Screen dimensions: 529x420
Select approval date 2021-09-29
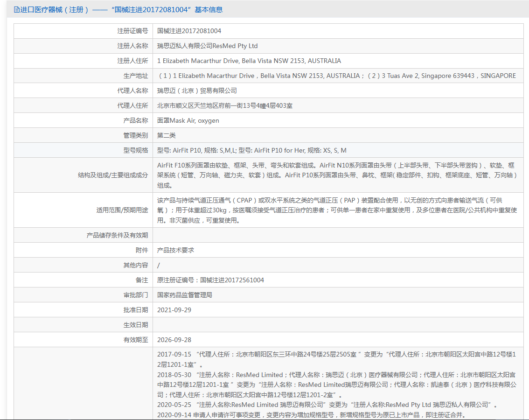coord(174,310)
